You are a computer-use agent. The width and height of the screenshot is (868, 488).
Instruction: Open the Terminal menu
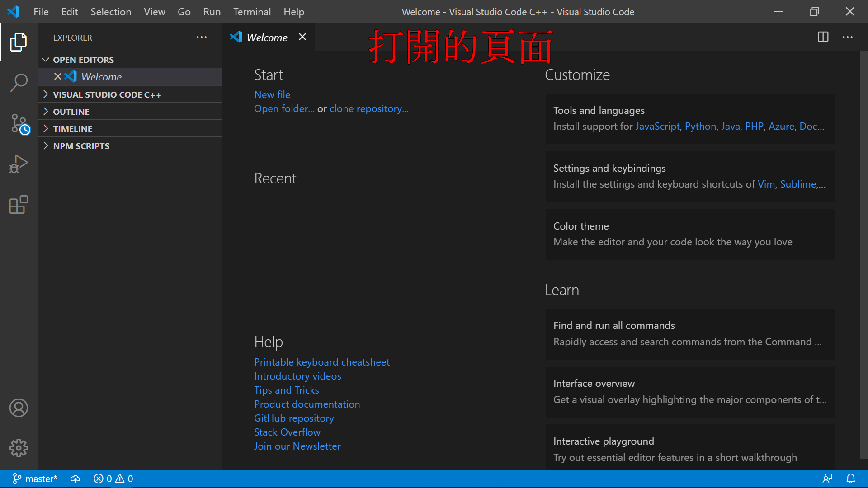click(x=252, y=12)
